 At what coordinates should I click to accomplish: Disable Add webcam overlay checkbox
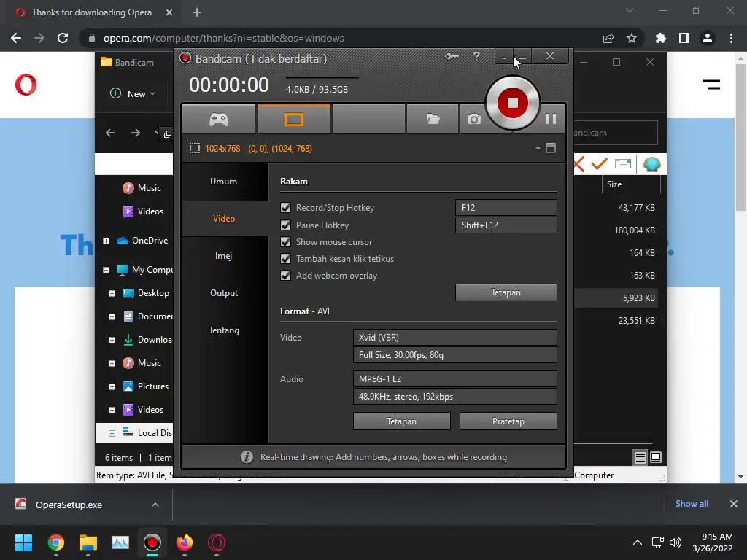pos(285,275)
